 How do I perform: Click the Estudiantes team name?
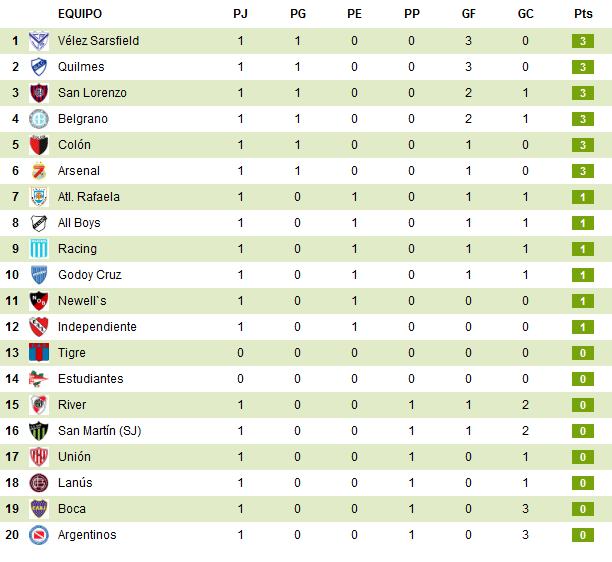[91, 379]
